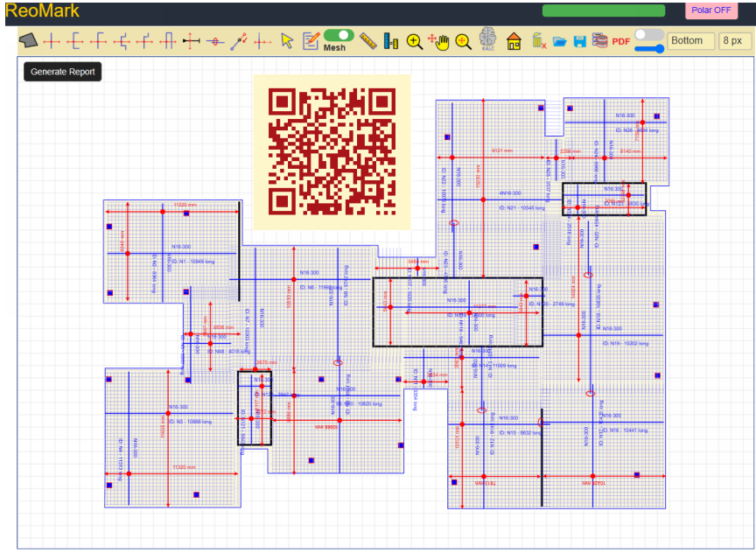The width and height of the screenshot is (756, 553).
Task: Select the U-shaped hairpin bar tool
Action: pyautogui.click(x=167, y=41)
